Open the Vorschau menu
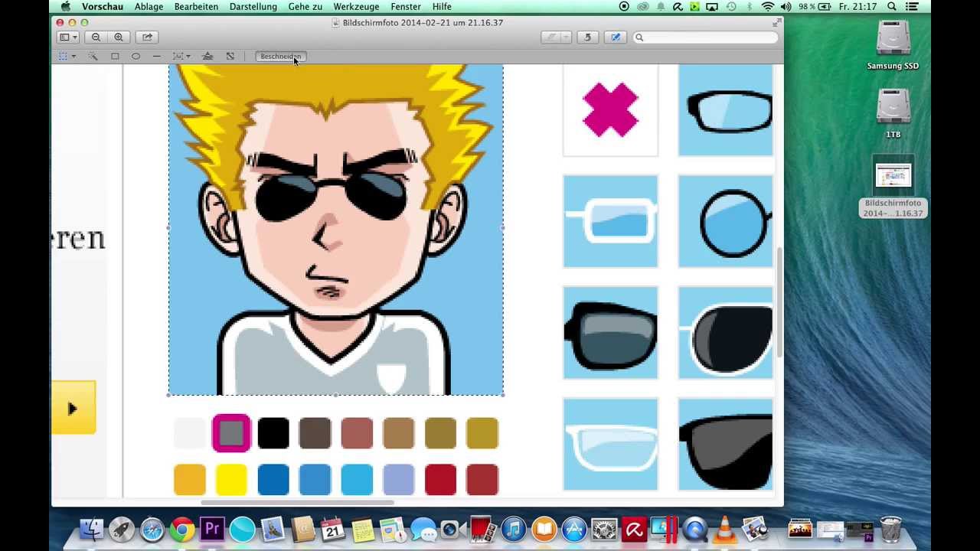Image resolution: width=980 pixels, height=551 pixels. coord(103,7)
